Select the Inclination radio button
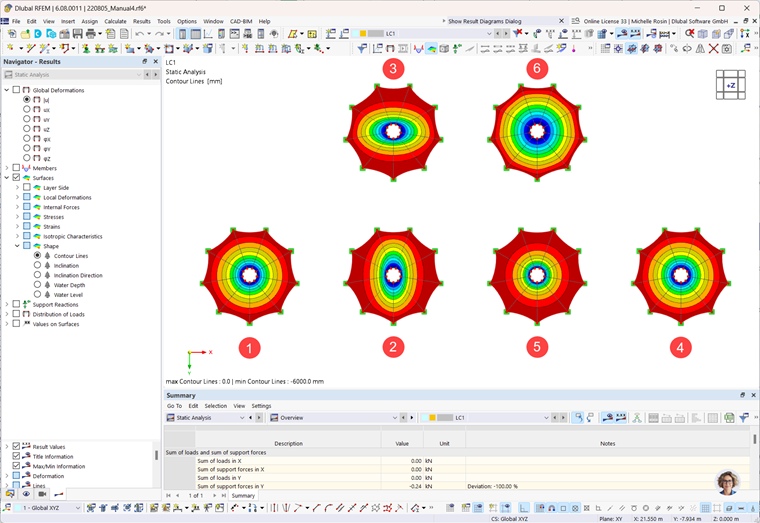This screenshot has width=760, height=523. (x=37, y=265)
